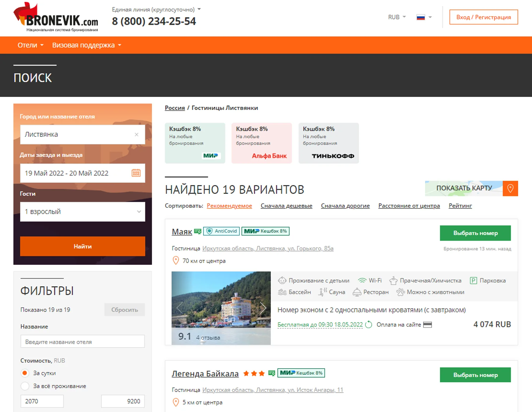This screenshot has height=412, width=532.
Task: Click the Ресторан icon
Action: click(x=357, y=292)
